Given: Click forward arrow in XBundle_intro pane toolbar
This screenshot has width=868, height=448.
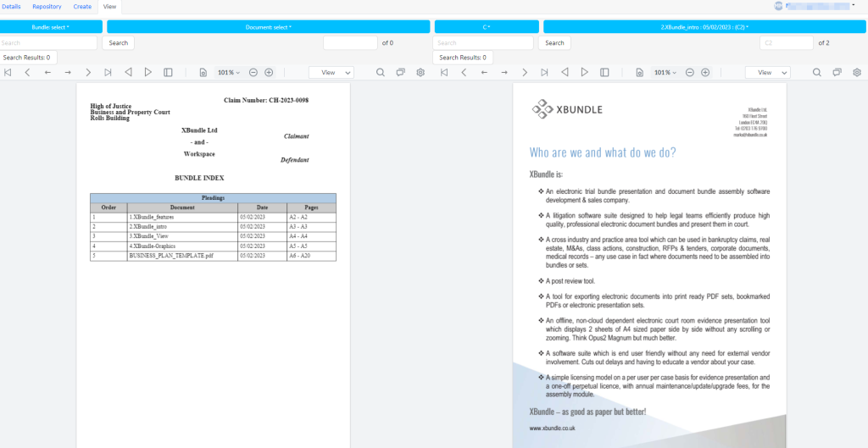Looking at the screenshot, I should (x=504, y=73).
